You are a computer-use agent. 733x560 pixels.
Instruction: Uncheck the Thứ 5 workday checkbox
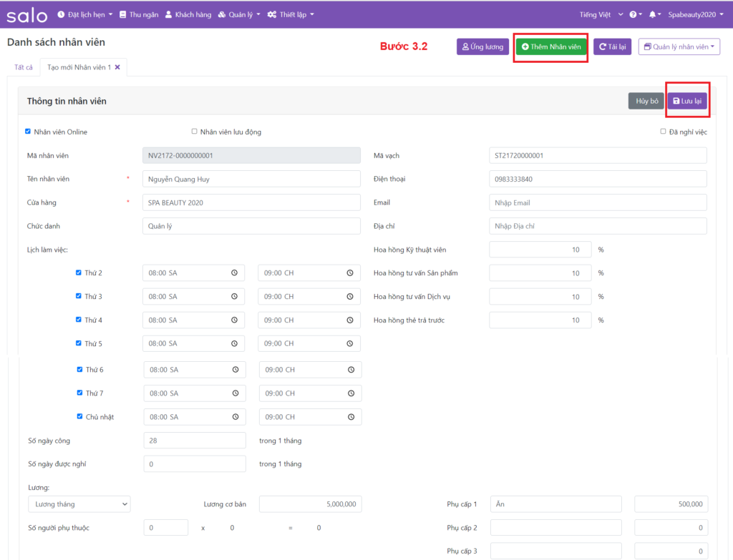tap(79, 343)
